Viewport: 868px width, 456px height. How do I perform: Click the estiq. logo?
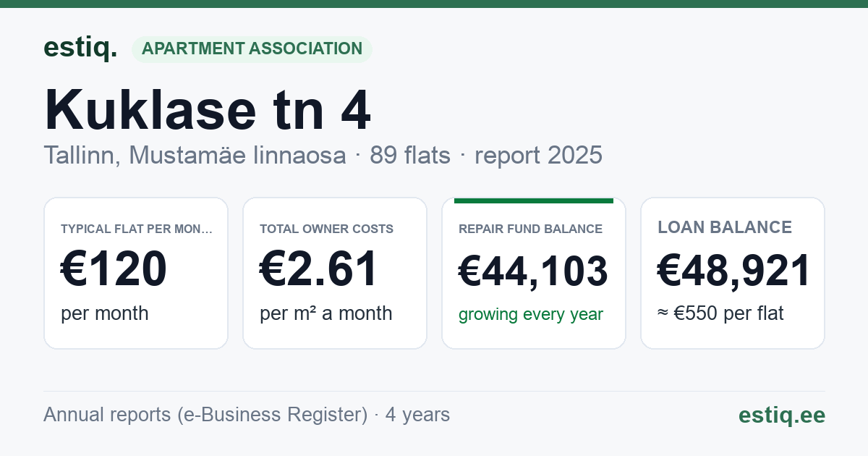80,48
